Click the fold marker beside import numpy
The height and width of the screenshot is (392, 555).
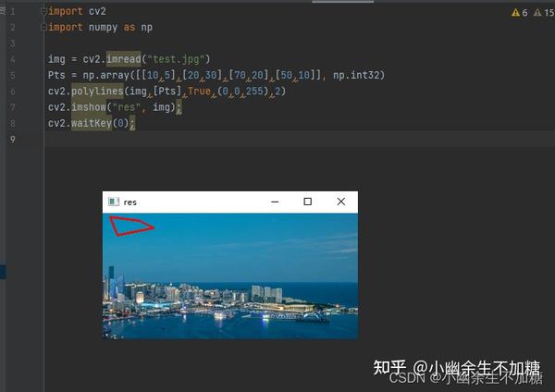click(43, 27)
